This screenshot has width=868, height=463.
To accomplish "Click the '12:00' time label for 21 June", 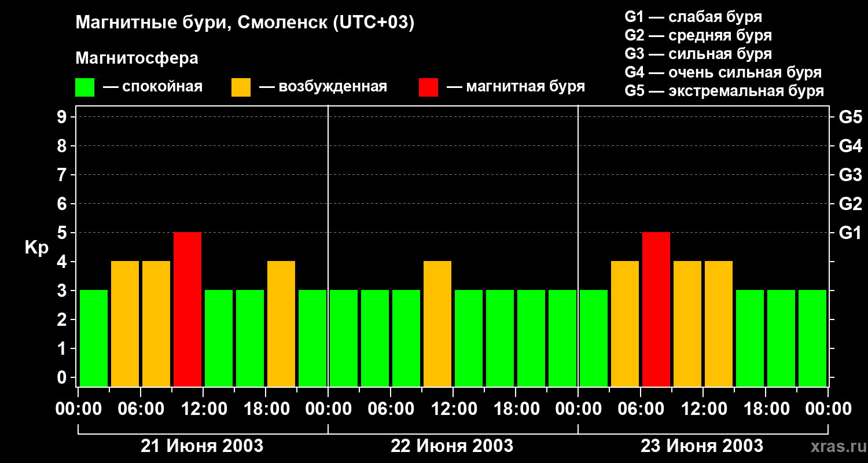I will click(x=203, y=409).
